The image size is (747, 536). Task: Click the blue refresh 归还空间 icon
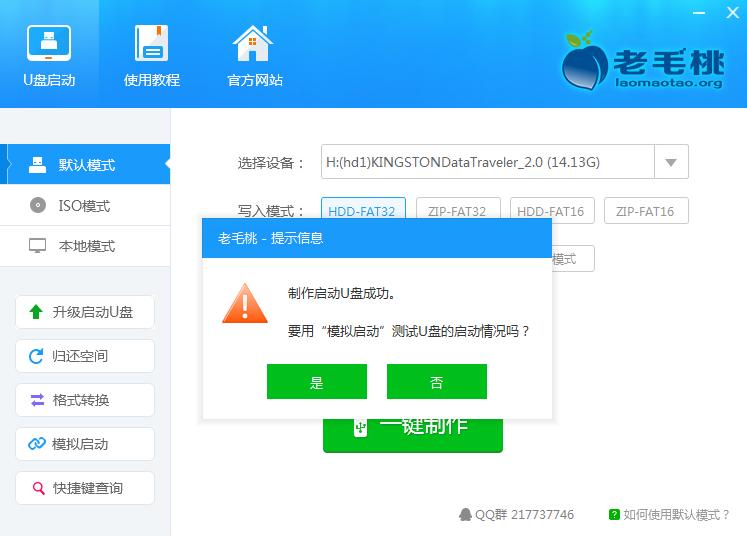click(x=36, y=356)
